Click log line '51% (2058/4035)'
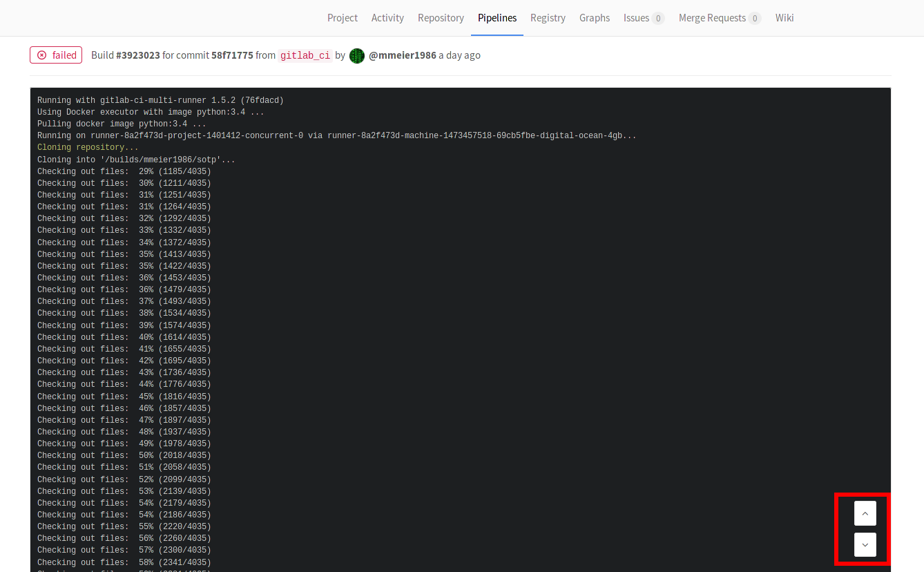 (124, 467)
